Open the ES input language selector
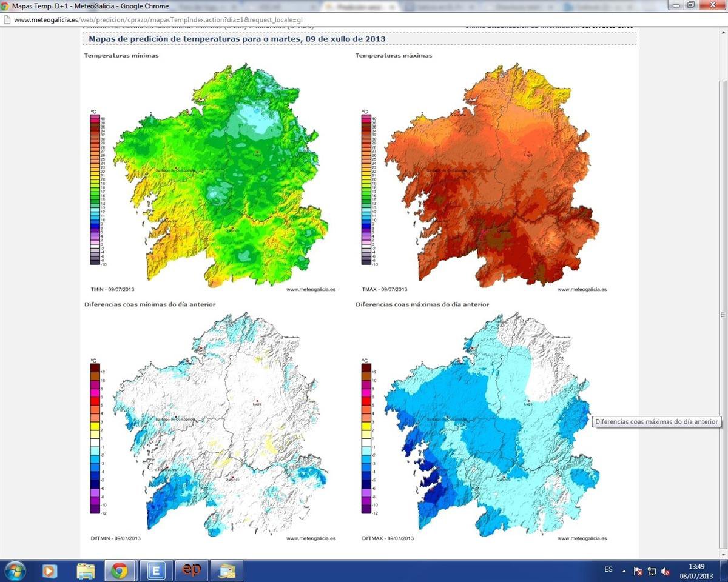 coord(608,570)
